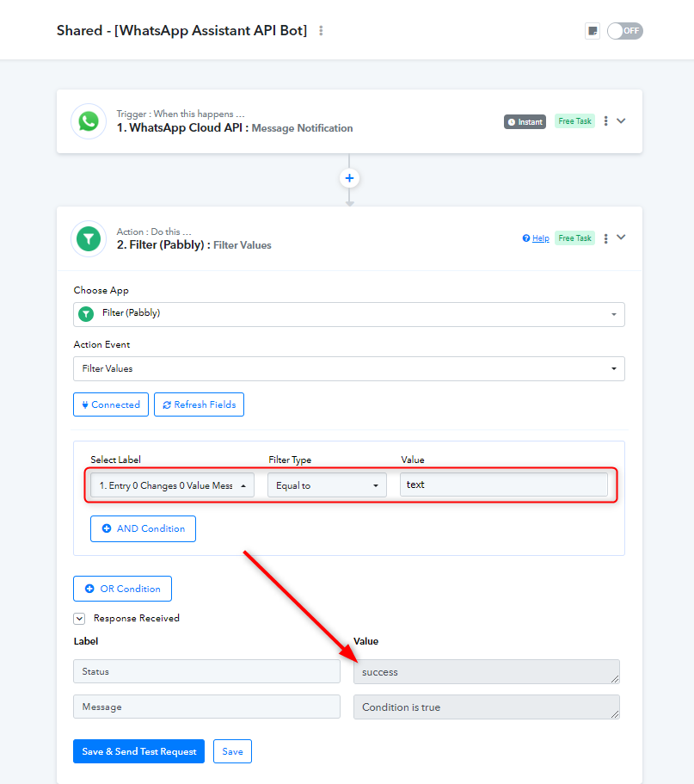Image resolution: width=694 pixels, height=784 pixels.
Task: Click the Instant badge on trigger step
Action: point(525,122)
